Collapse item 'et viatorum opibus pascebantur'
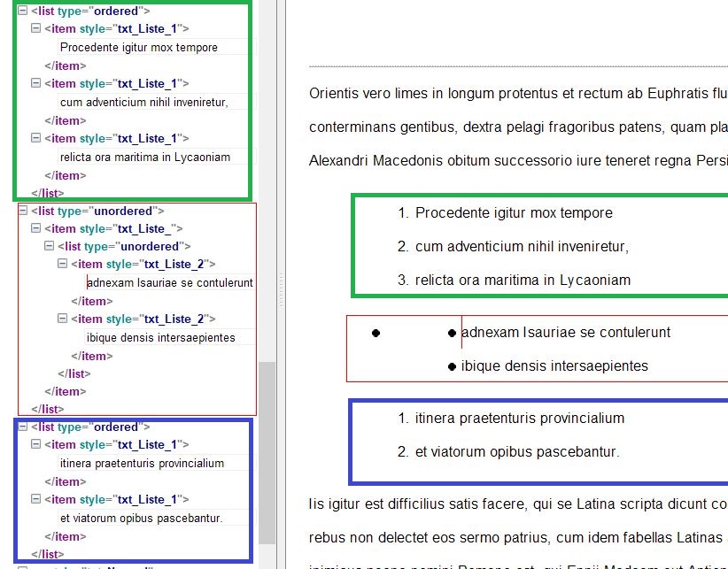 click(x=35, y=499)
